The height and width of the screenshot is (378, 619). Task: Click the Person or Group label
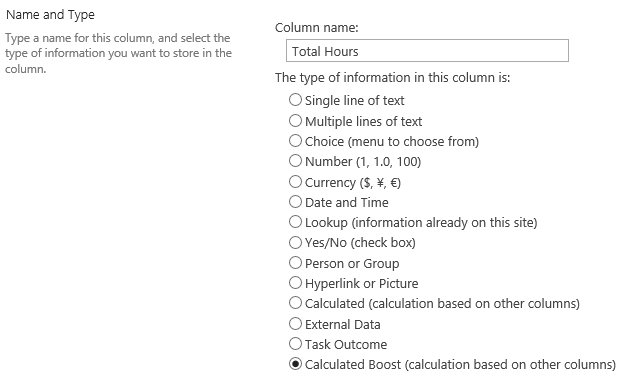pyautogui.click(x=352, y=264)
